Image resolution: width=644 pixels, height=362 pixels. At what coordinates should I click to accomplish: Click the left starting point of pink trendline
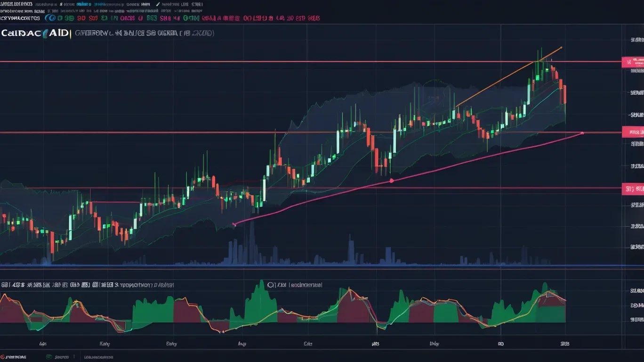tap(234, 225)
